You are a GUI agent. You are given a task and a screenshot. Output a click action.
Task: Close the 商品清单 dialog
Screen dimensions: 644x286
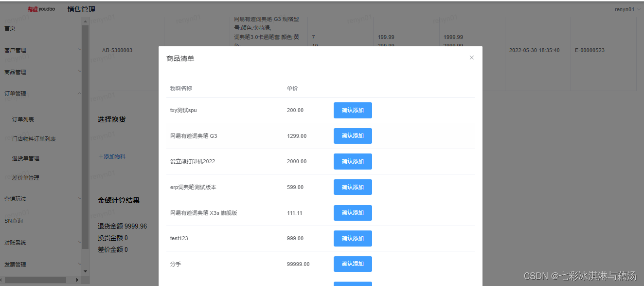click(x=471, y=57)
